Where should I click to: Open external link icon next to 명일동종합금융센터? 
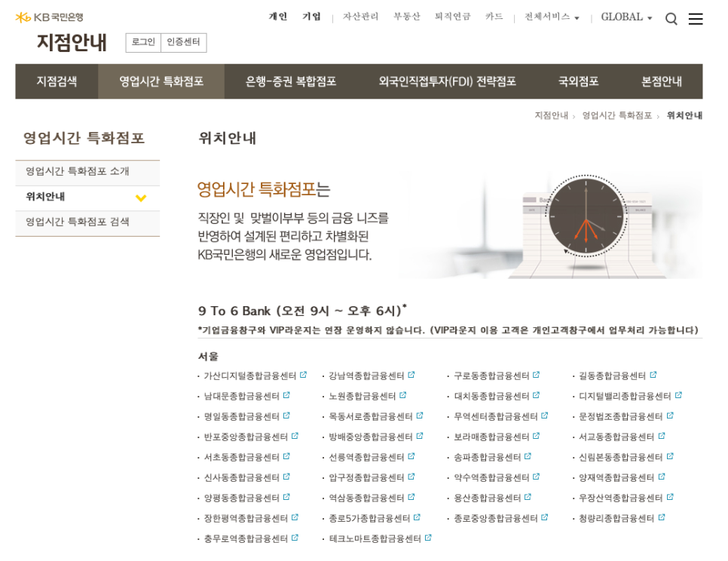[x=286, y=415]
